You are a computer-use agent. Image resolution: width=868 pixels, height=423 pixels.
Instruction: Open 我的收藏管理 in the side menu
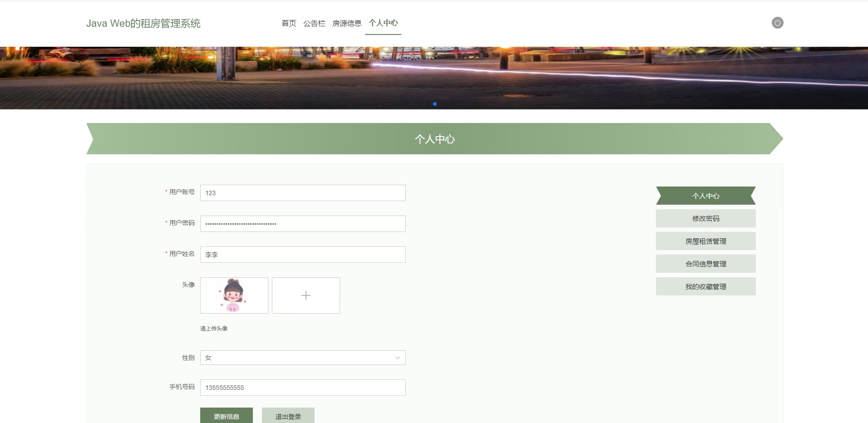tap(705, 286)
